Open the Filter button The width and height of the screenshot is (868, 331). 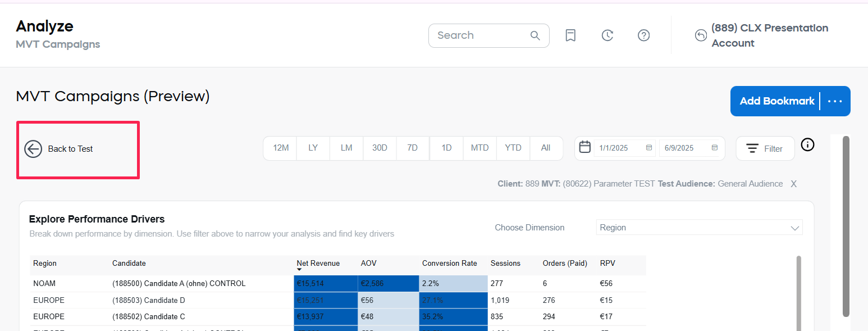pyautogui.click(x=765, y=148)
